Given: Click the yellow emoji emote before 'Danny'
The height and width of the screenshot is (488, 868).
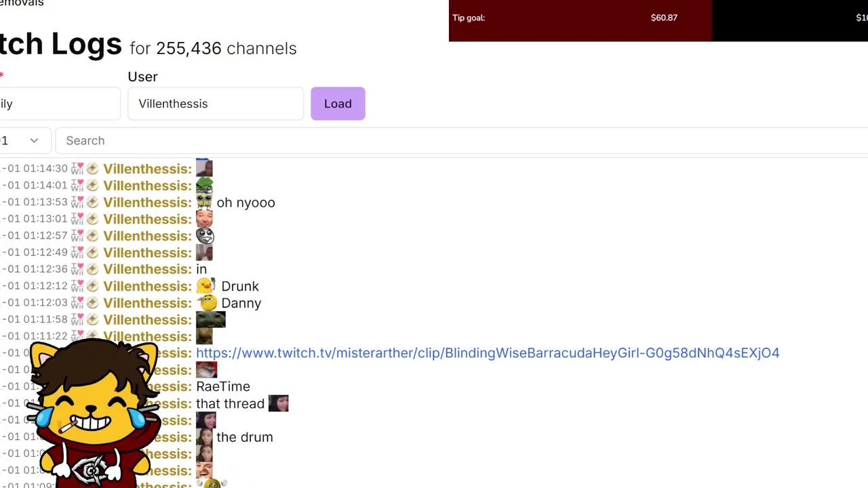Looking at the screenshot, I should pos(207,303).
